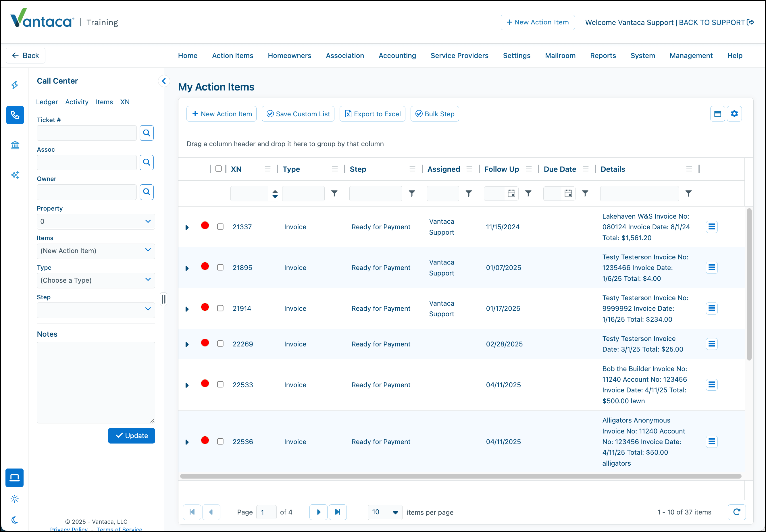Check the select-all checkbox in header

point(219,169)
